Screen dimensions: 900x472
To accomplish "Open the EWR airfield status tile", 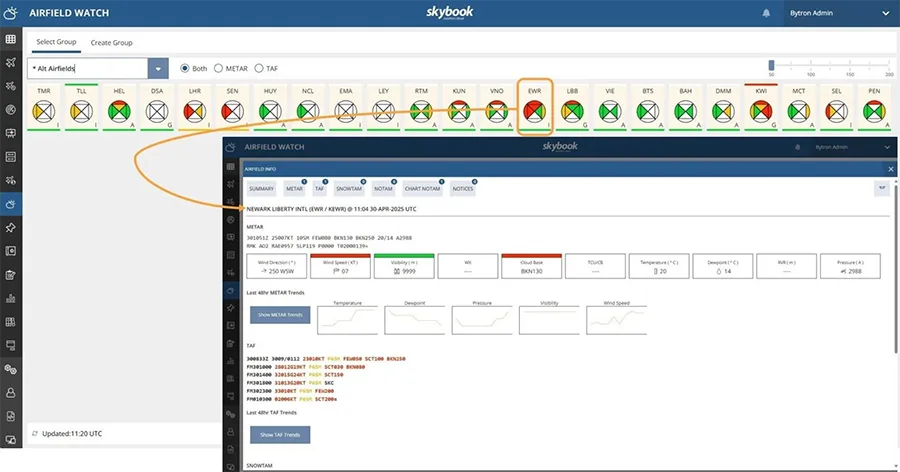I will point(534,107).
